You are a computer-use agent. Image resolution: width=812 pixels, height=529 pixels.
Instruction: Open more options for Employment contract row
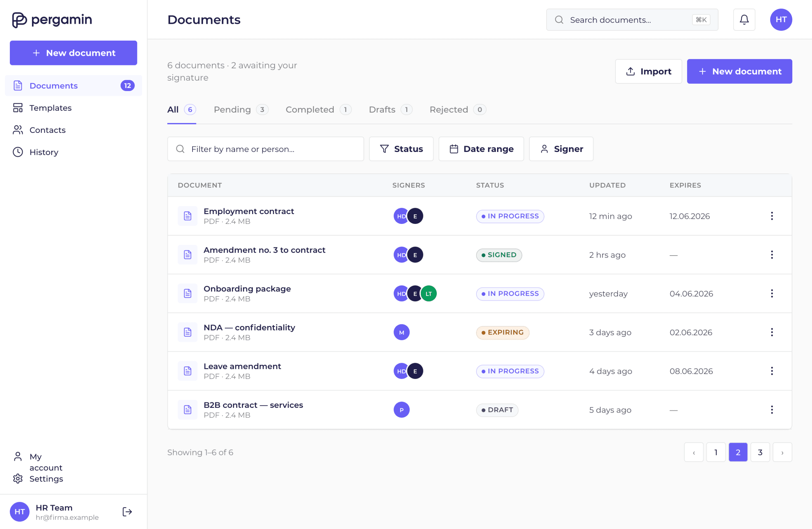[772, 216]
